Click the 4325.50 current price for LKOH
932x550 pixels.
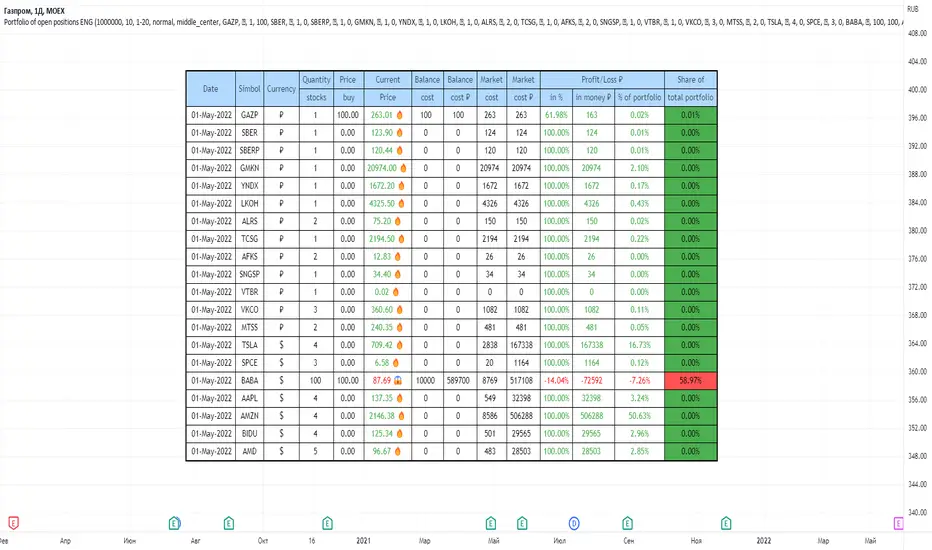pos(382,203)
